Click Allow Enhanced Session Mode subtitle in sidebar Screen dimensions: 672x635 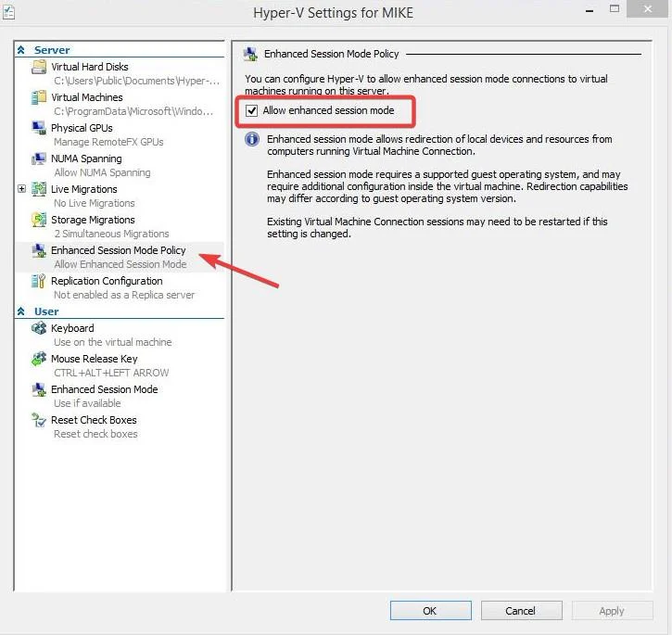(x=120, y=264)
